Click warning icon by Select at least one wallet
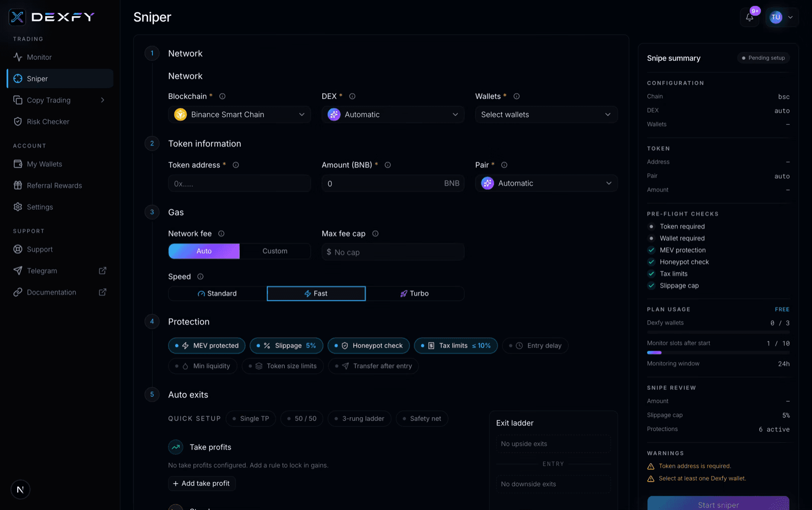 tap(651, 479)
